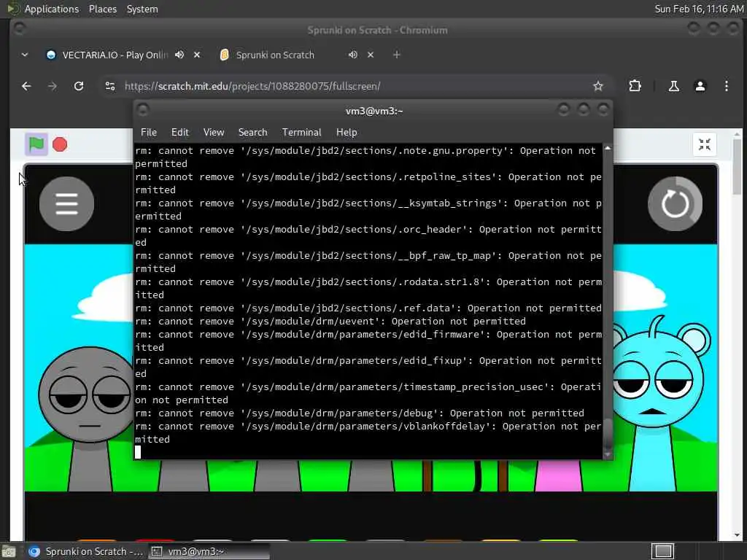
Task: Open the terminal Search menu
Action: (x=252, y=133)
